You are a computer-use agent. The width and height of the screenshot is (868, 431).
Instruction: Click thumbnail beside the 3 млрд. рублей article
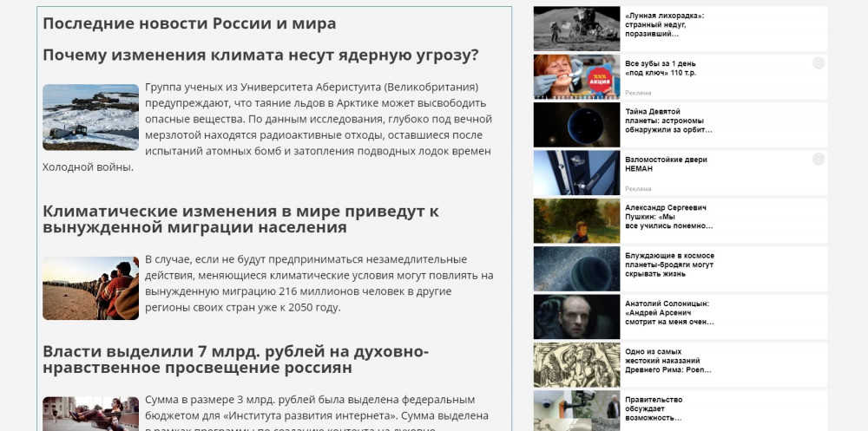coord(91,414)
